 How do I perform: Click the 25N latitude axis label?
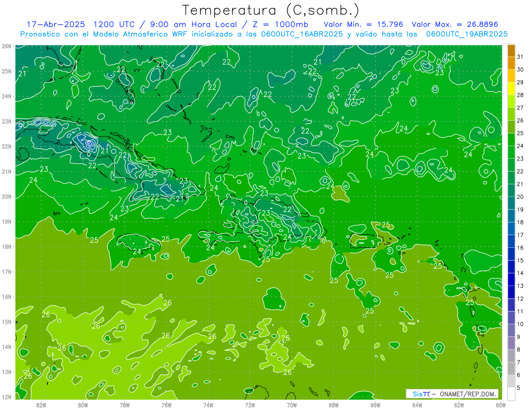(x=7, y=71)
